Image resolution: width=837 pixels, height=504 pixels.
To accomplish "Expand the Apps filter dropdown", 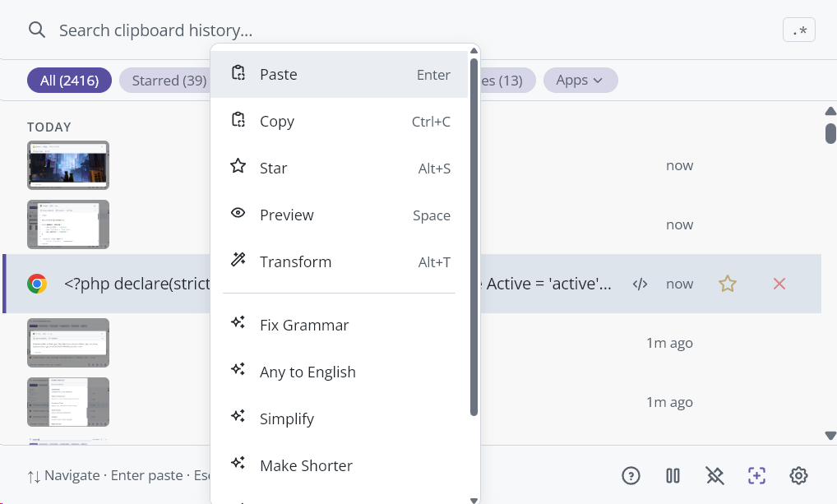I will tap(580, 81).
